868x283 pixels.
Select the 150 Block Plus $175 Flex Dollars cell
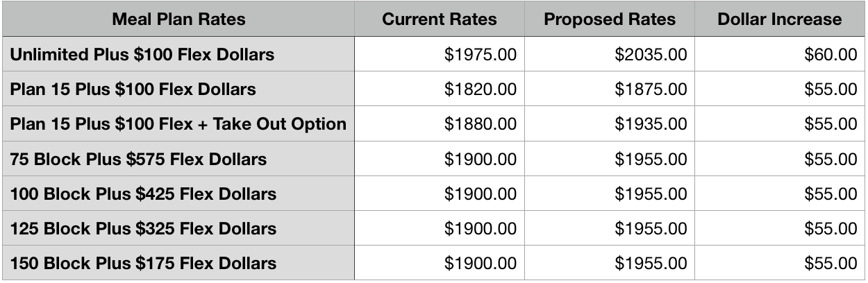178,263
